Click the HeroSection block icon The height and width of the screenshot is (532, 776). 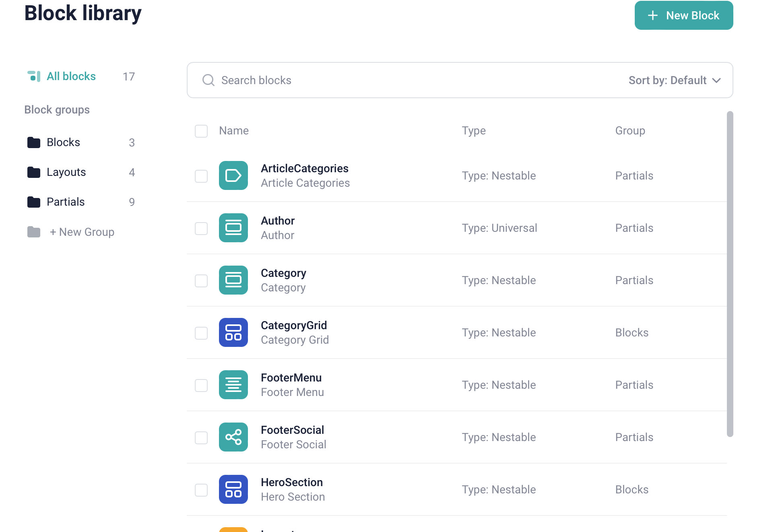(233, 489)
